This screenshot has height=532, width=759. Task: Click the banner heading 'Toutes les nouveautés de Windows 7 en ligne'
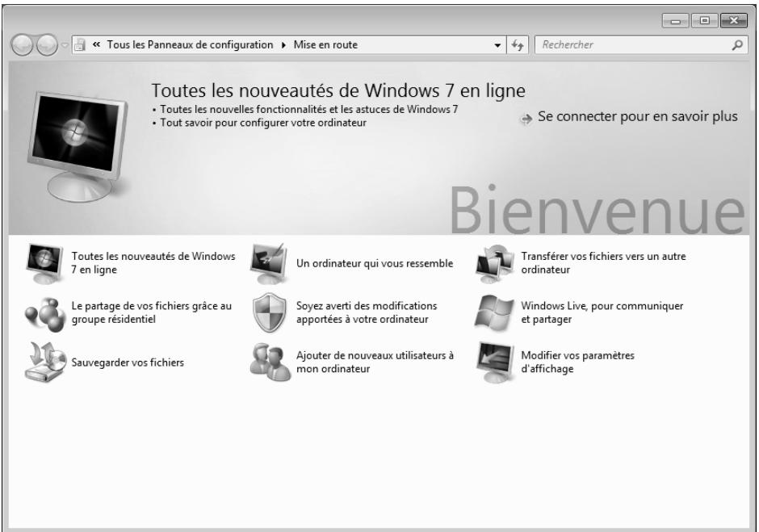point(338,90)
